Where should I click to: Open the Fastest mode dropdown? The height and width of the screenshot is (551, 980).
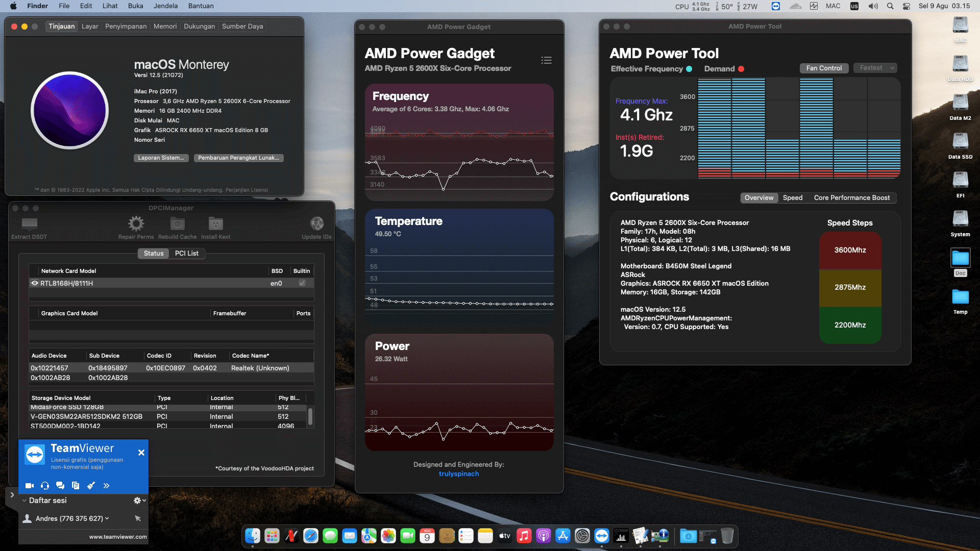pos(875,68)
